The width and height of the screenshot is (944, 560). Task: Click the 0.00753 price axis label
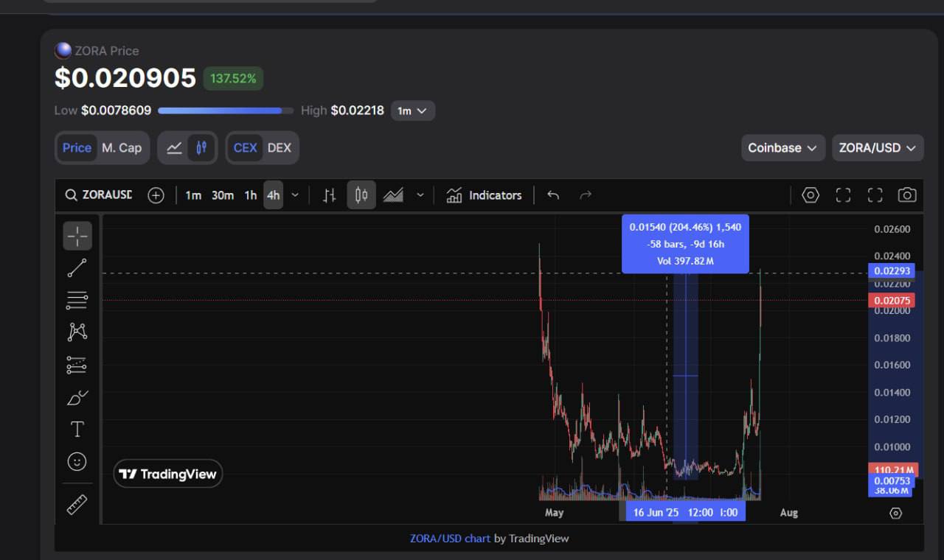coord(892,481)
